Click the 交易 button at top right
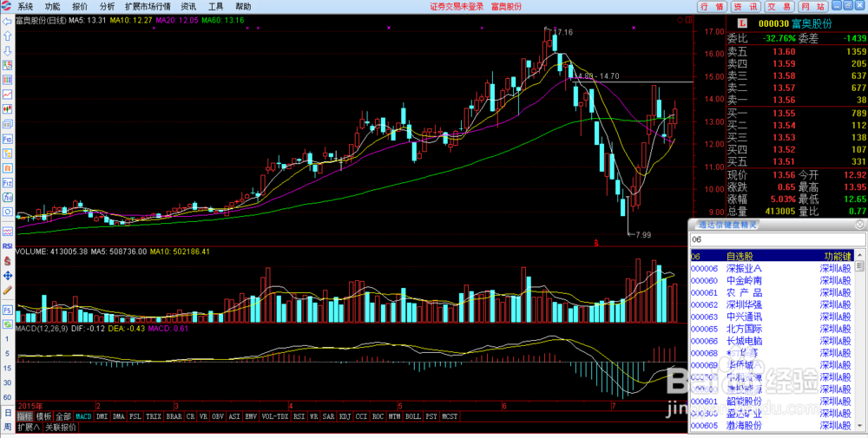This screenshot has height=438, width=868. click(x=779, y=7)
